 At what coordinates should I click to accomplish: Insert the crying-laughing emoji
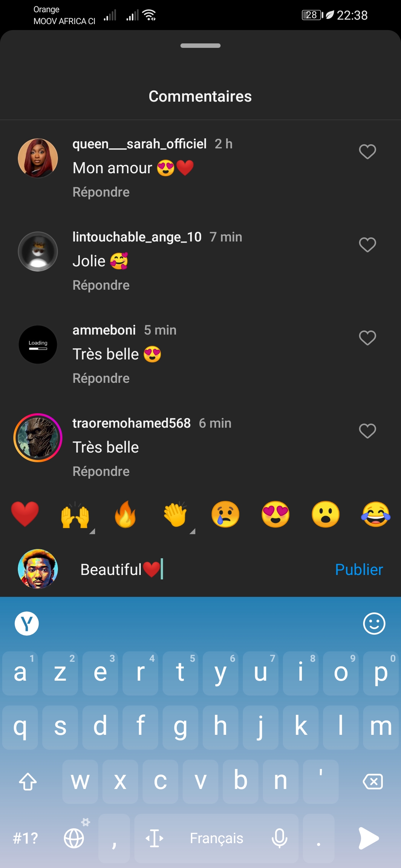point(375,514)
